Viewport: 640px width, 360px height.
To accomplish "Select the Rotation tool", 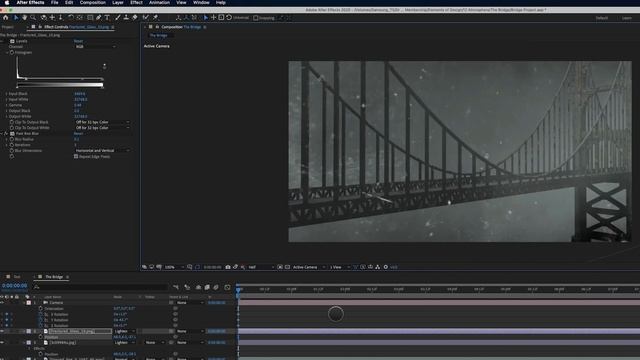I will tap(71, 18).
